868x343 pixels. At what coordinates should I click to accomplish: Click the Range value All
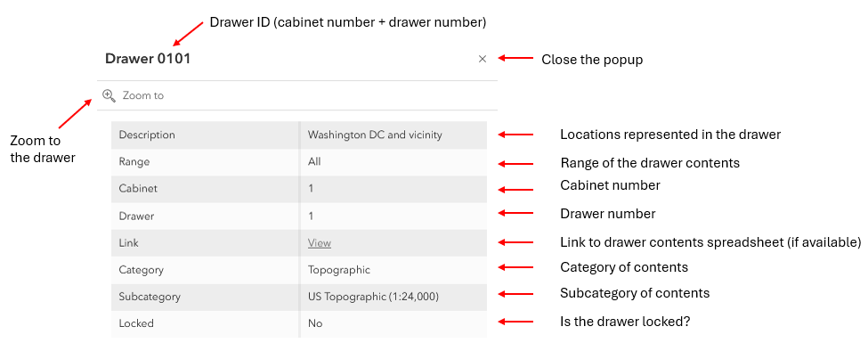[x=314, y=162]
